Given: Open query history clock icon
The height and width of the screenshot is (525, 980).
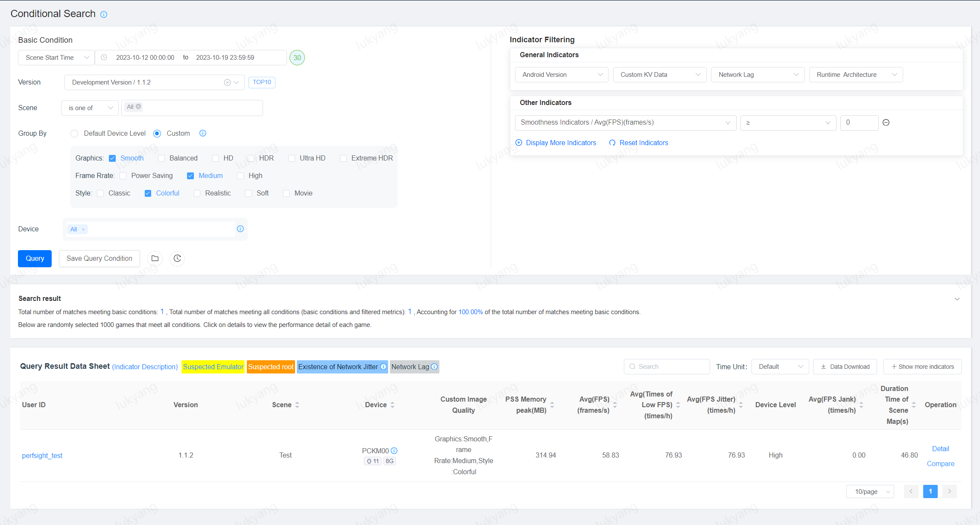Looking at the screenshot, I should pyautogui.click(x=177, y=259).
